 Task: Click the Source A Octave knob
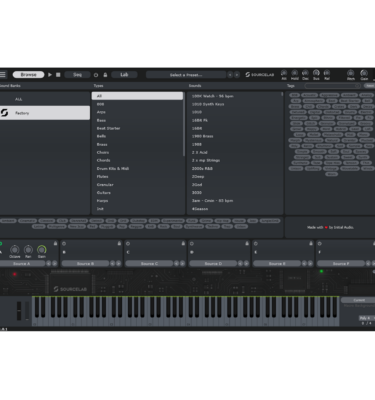click(15, 249)
